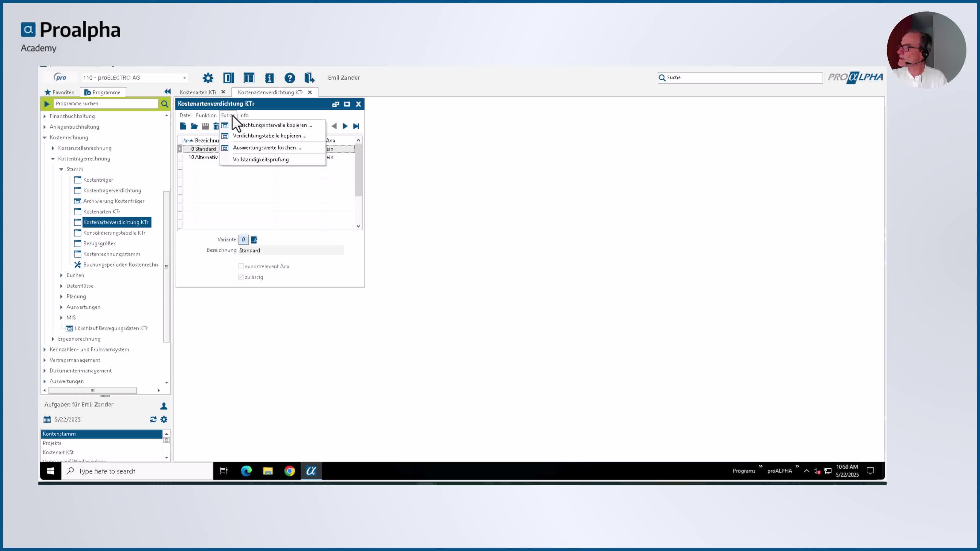Open Bezugsgrößen in the tree
Viewport: 980px width, 551px height.
100,243
